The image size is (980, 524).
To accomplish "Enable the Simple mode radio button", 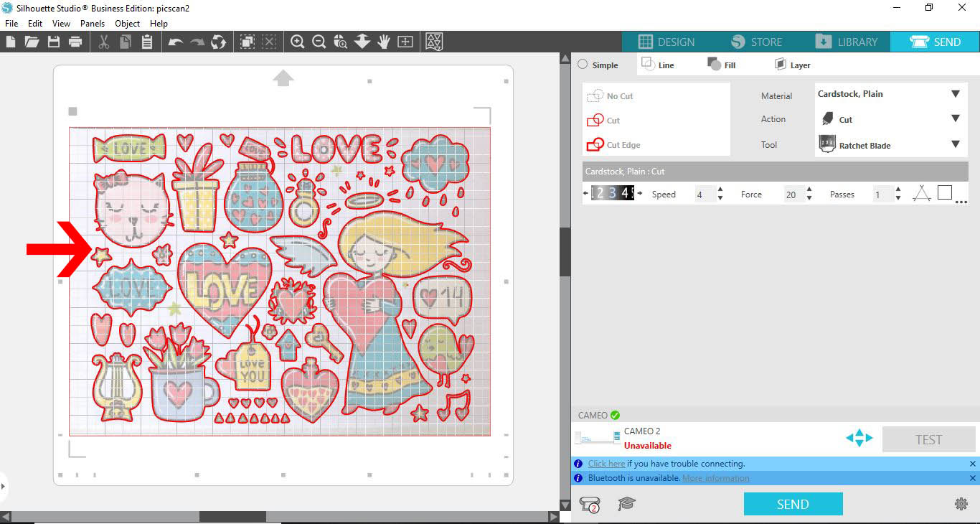I will pos(583,65).
